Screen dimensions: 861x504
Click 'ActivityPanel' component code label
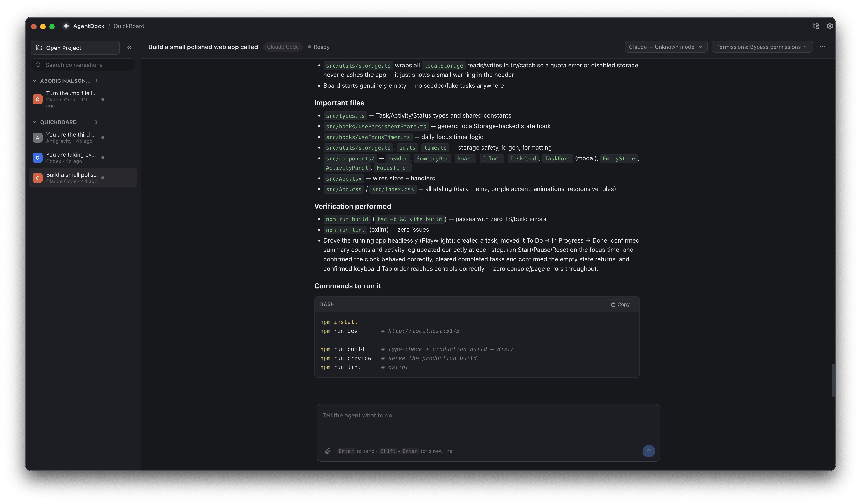coord(347,168)
